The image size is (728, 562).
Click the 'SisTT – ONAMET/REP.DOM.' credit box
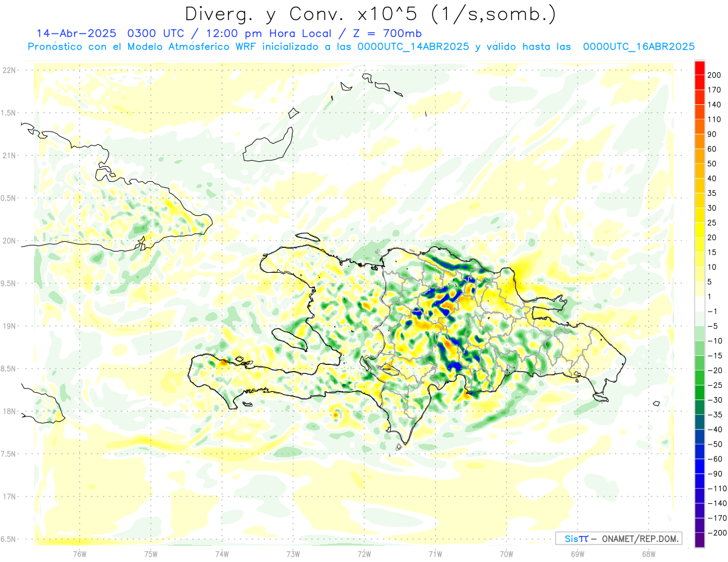coord(618,538)
